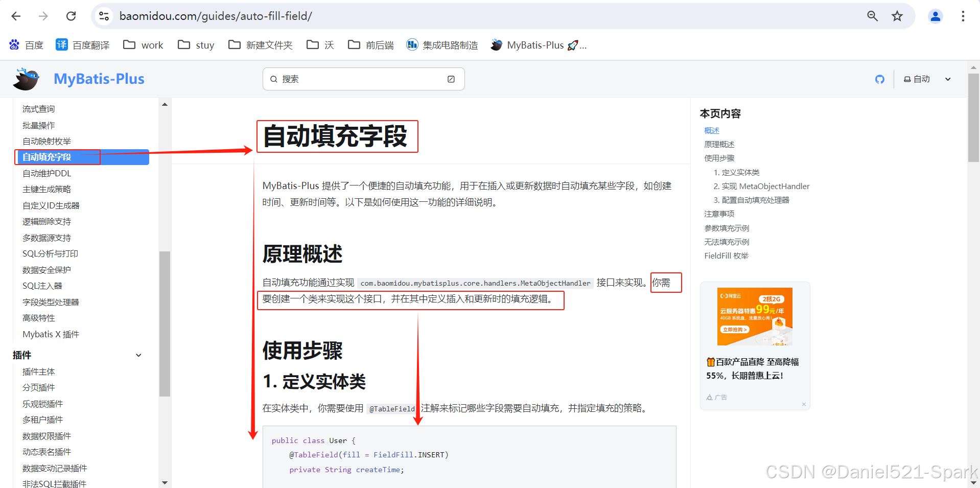Screen dimensions: 980x488
Task: Click the 阿里云 99元/年 ad banner image
Action: point(755,316)
